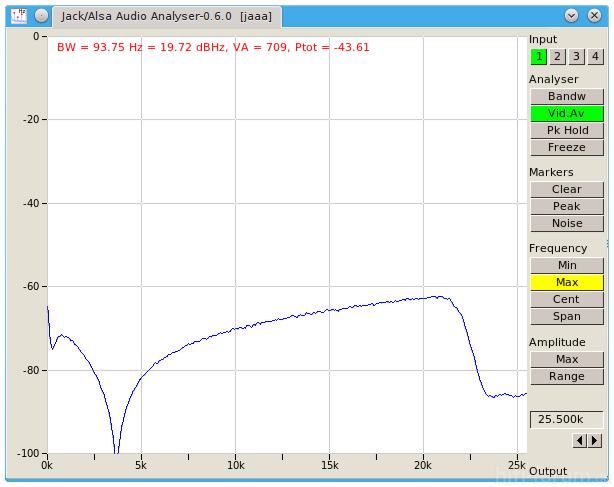Select the Frequency Cent button

(x=567, y=299)
